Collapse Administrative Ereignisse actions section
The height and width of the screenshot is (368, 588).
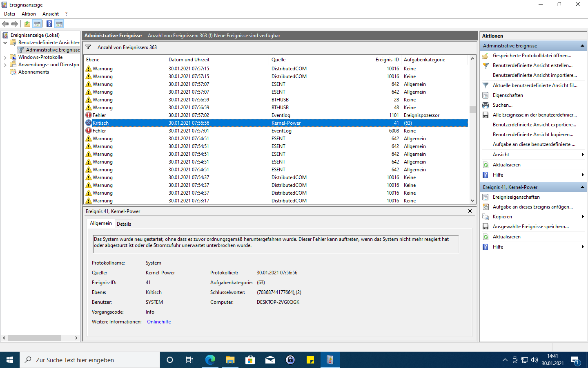tap(582, 46)
